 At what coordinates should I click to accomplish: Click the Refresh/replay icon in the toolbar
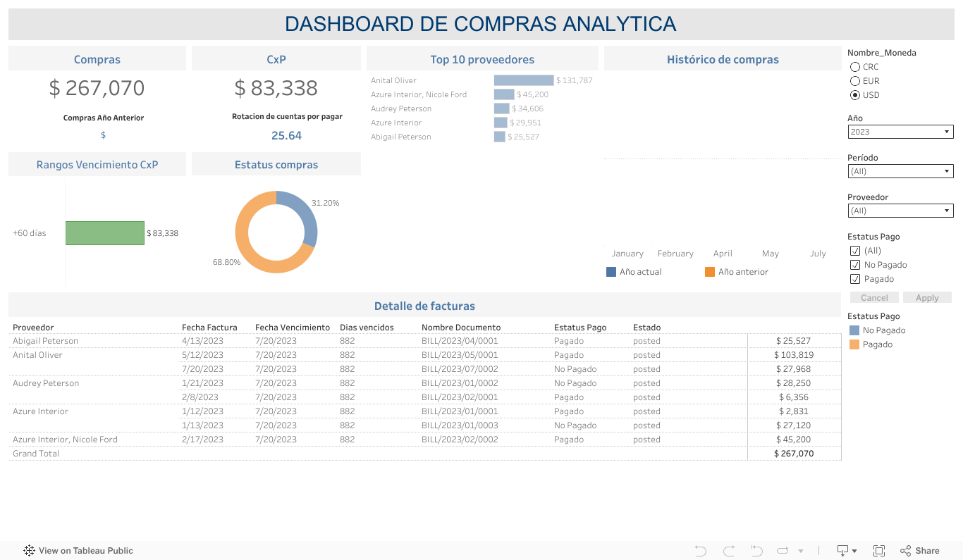pos(783,551)
